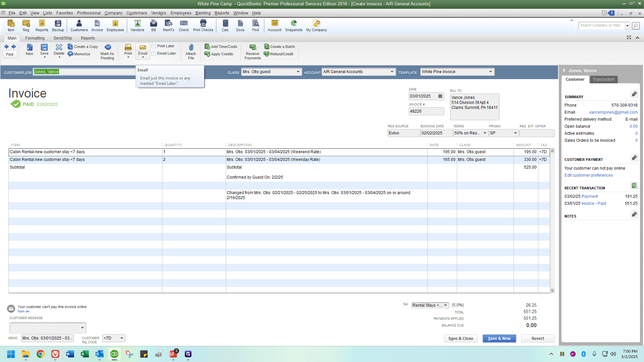Go to the next invoice with the forward arrow
The image size is (644, 362).
14,47
